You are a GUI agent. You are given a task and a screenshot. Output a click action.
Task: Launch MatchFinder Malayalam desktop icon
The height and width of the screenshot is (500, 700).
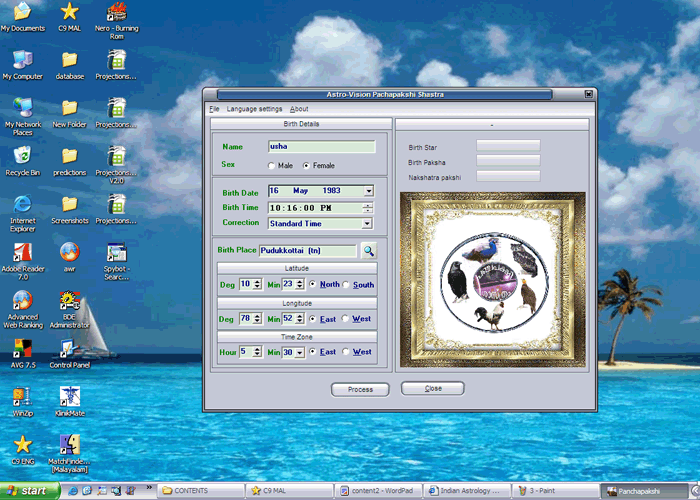tap(70, 454)
